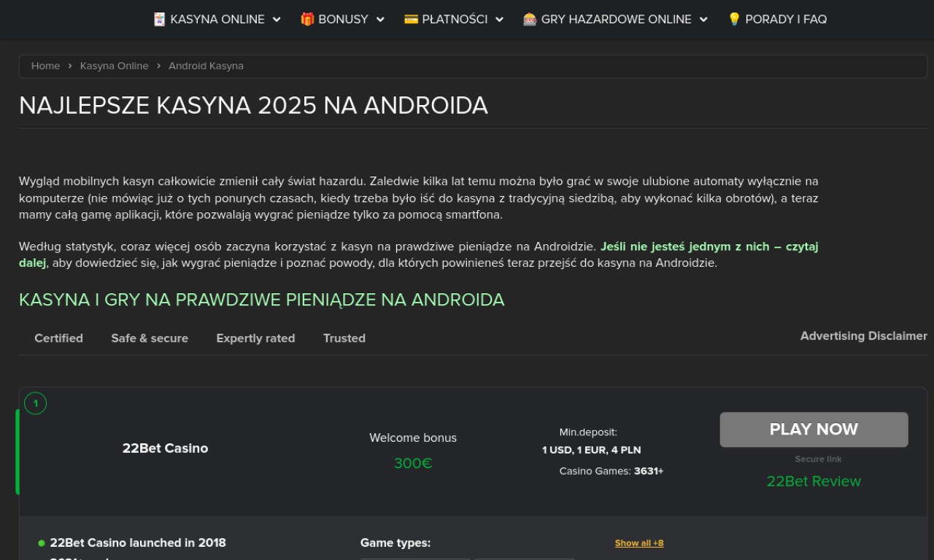
Task: Open the Gry Hazardowe Online menu
Action: [615, 20]
